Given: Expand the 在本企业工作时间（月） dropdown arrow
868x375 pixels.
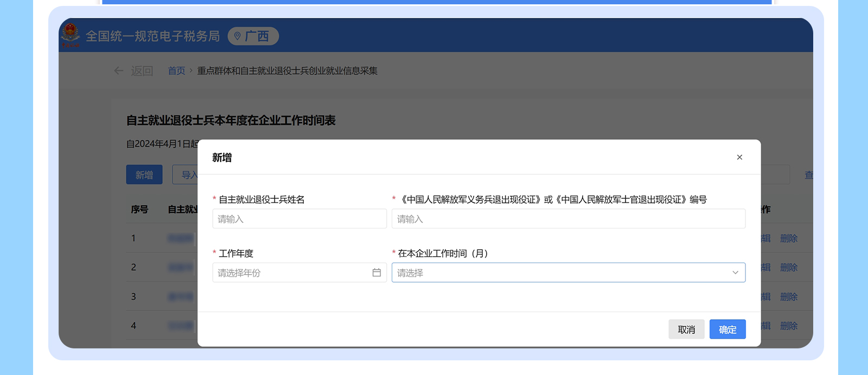Looking at the screenshot, I should [x=735, y=272].
